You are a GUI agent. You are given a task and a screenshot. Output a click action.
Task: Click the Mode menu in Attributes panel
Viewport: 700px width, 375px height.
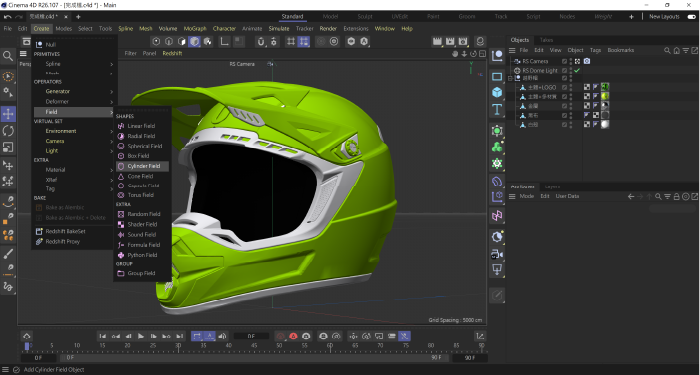pos(527,196)
